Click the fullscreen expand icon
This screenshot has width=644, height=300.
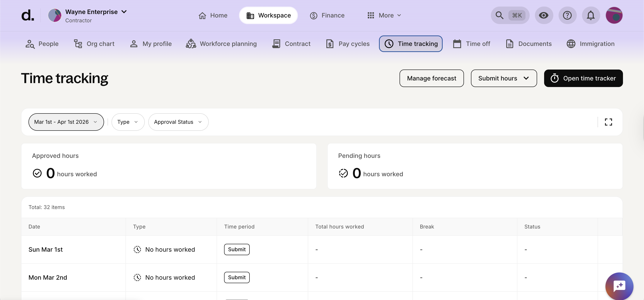[x=608, y=122]
